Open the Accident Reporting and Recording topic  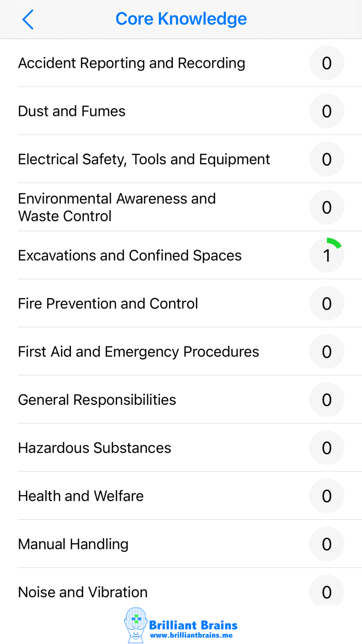(x=132, y=63)
